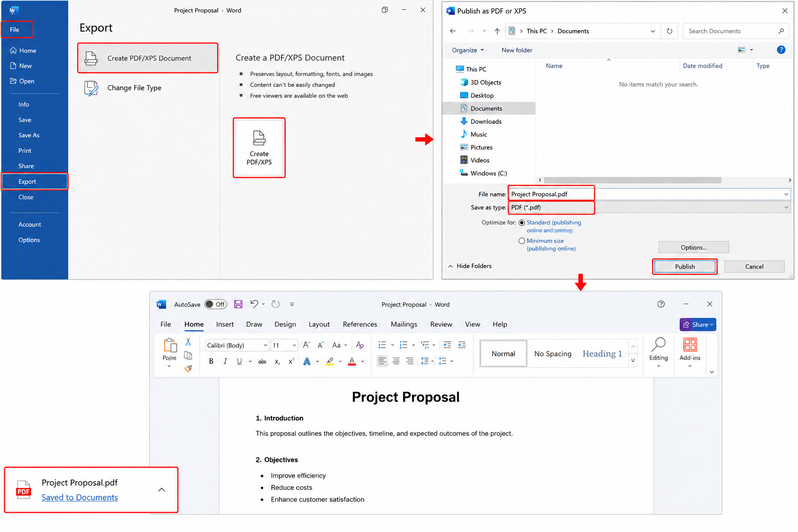The height and width of the screenshot is (532, 798).
Task: Increase font size with Grow Font icon
Action: [307, 345]
